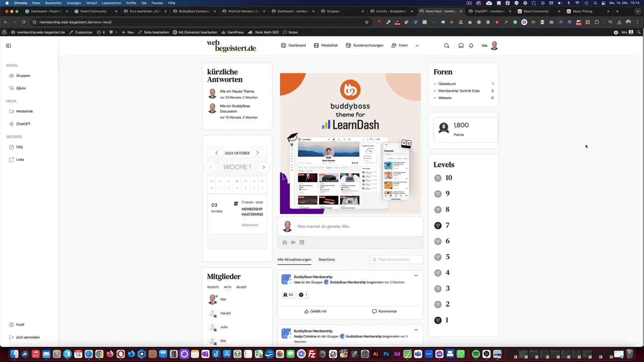Go to next month in calendar
Viewport: 644px width, 362px height.
[x=257, y=153]
